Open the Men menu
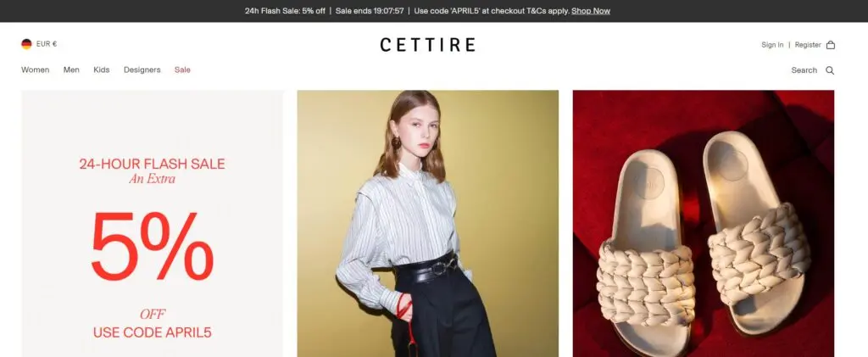Viewport: 868px width, 357px height. click(x=71, y=70)
